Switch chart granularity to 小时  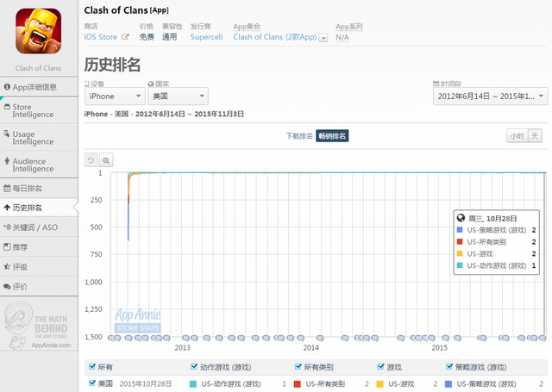tap(517, 136)
